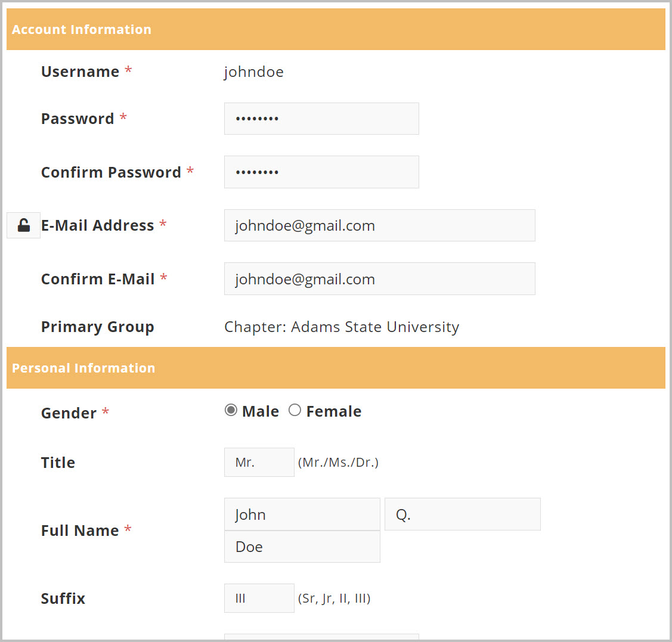Click the unlock padlock icon beside E-Mail Address
Image resolution: width=672 pixels, height=642 pixels.
tap(23, 225)
